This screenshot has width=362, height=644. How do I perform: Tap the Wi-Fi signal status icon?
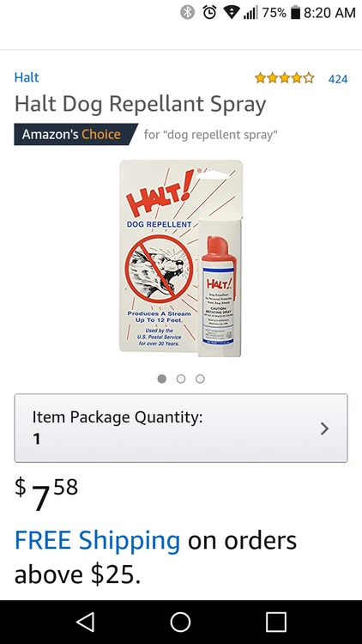point(232,13)
